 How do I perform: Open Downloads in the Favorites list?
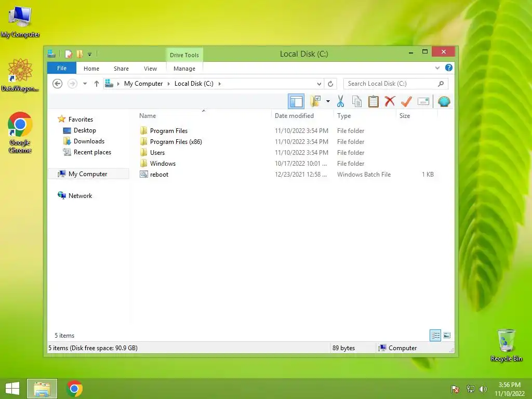[x=89, y=141]
